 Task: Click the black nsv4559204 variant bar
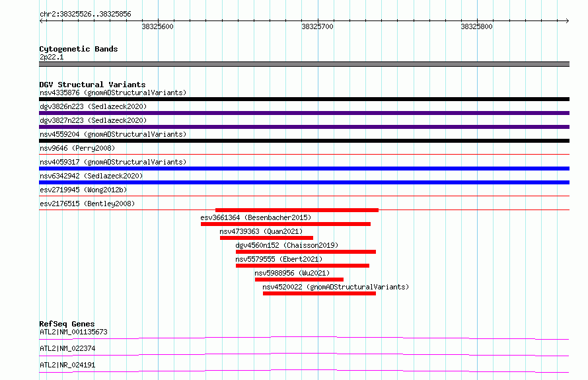pyautogui.click(x=304, y=141)
